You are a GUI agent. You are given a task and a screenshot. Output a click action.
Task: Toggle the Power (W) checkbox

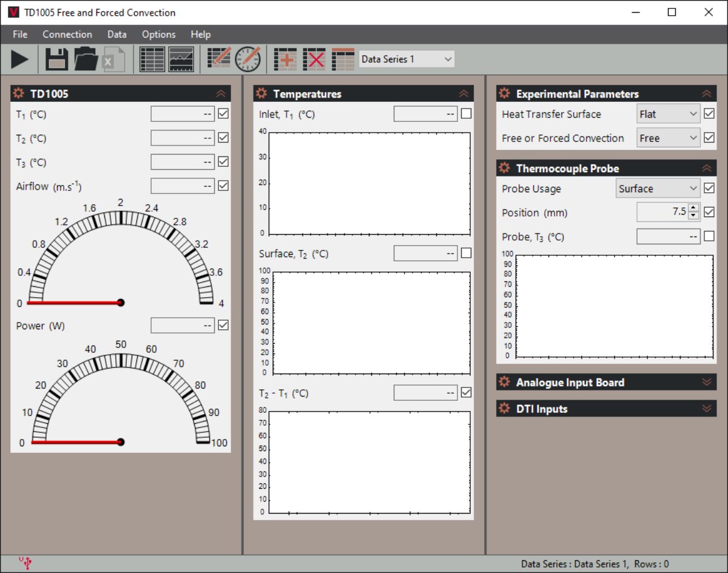[223, 325]
